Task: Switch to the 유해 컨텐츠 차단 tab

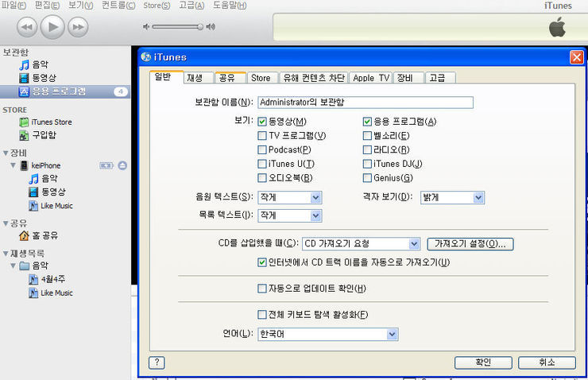Action: click(x=314, y=78)
